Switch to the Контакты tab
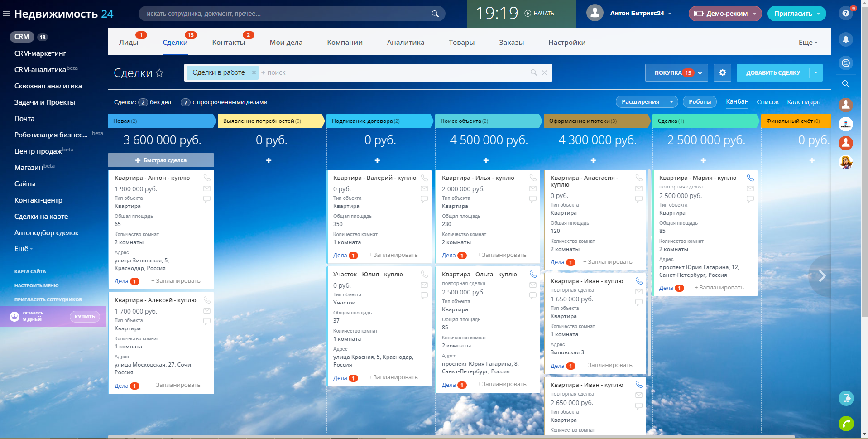This screenshot has height=439, width=868. pyautogui.click(x=229, y=43)
